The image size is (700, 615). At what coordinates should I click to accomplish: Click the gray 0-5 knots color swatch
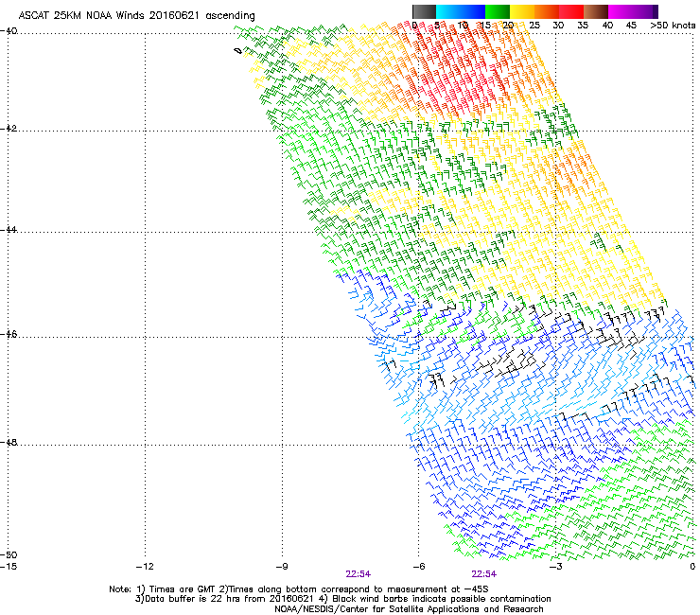click(424, 11)
